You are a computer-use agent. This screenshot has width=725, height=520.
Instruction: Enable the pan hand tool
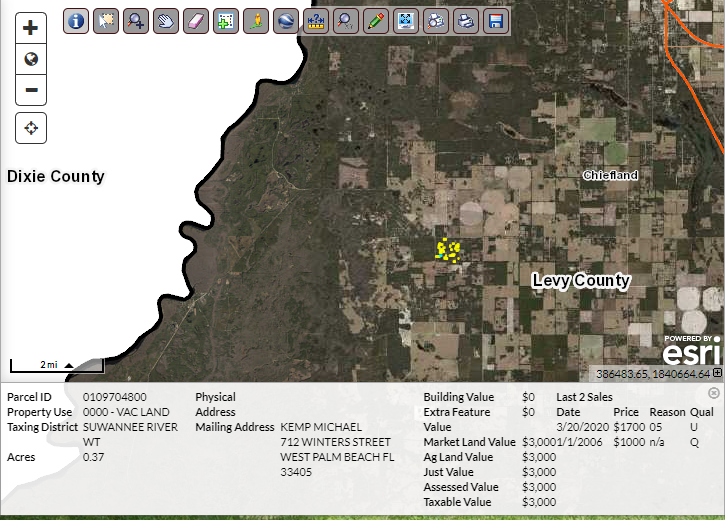pos(165,20)
